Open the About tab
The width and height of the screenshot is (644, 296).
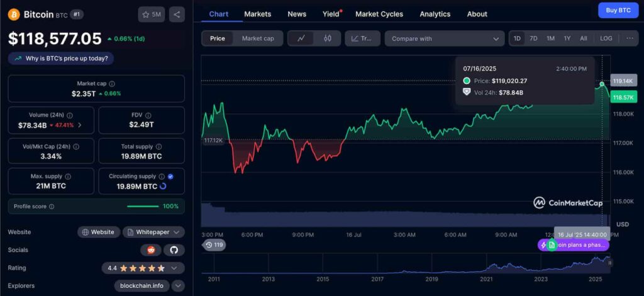[477, 14]
